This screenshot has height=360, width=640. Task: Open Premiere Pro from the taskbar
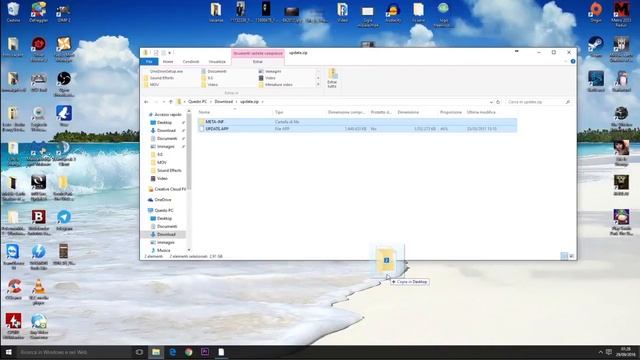(205, 352)
